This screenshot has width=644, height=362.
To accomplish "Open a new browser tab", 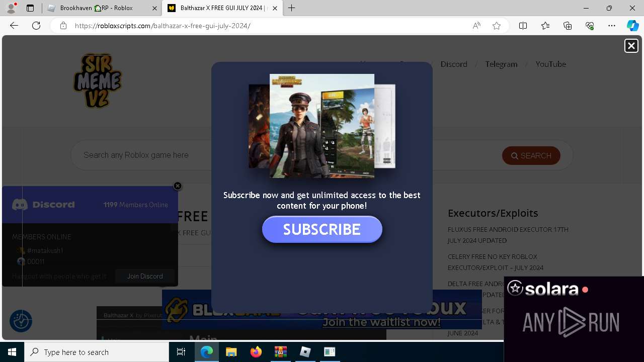I will [291, 8].
